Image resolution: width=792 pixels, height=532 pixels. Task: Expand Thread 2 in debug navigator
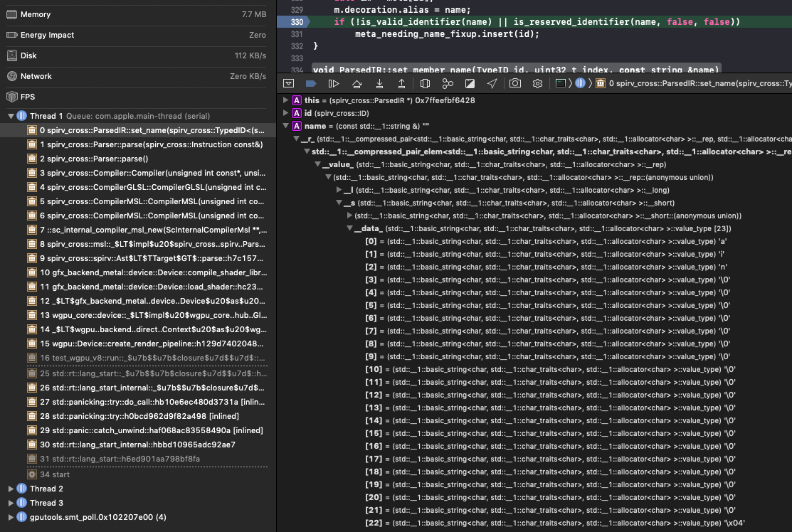11,489
